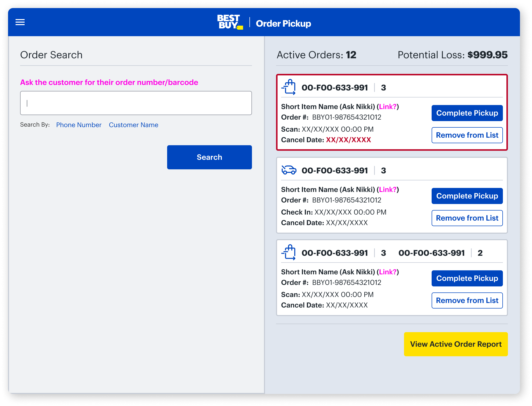The height and width of the screenshot is (406, 532).
Task: Search by Customer Name
Action: pos(134,125)
